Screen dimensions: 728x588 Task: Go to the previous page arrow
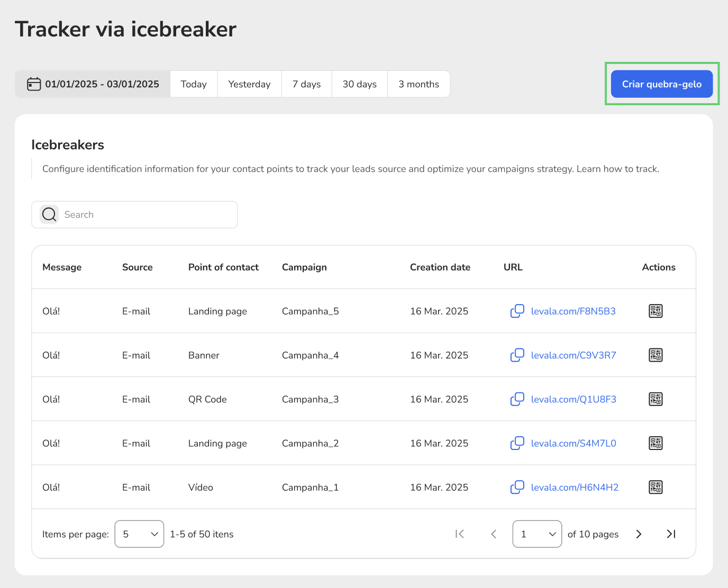[494, 534]
